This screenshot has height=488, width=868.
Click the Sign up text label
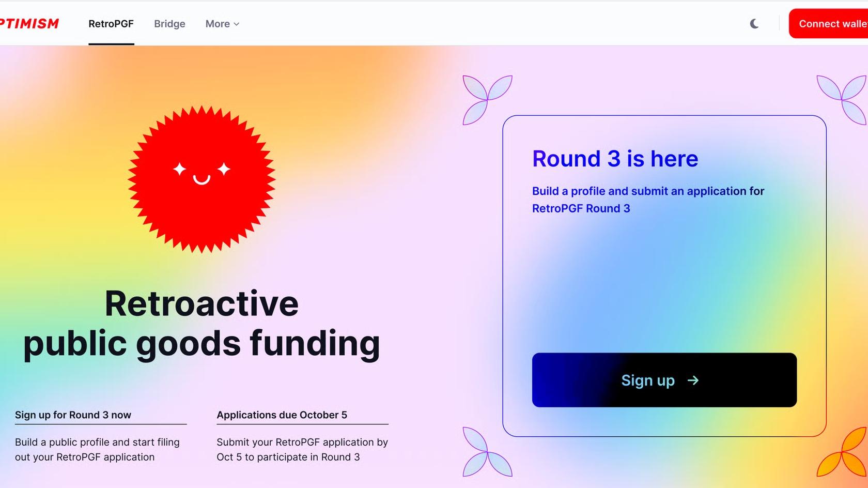pos(648,380)
